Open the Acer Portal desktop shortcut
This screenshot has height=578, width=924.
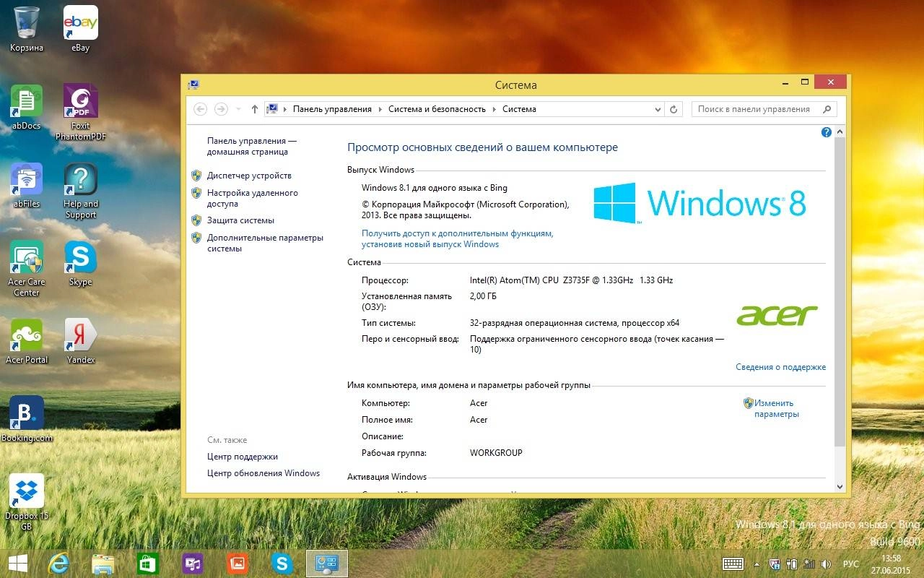(26, 341)
